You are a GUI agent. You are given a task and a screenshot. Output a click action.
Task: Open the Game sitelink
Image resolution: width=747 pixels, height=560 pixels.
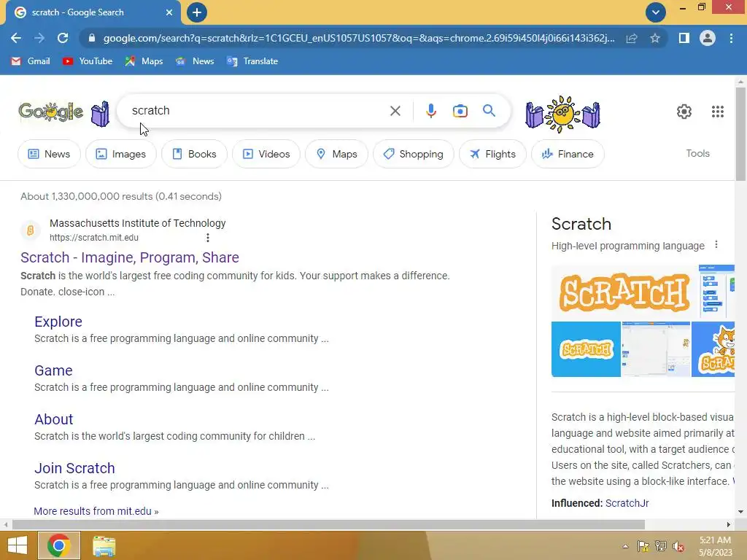coord(53,370)
